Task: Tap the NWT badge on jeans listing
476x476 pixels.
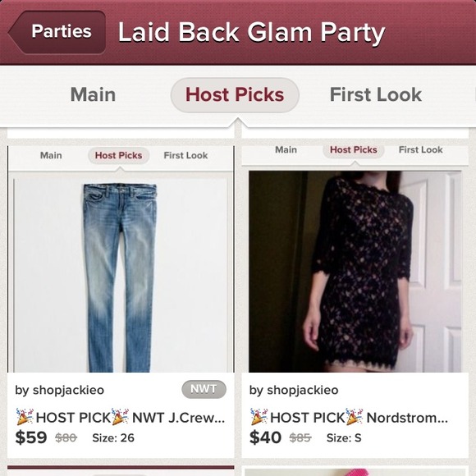Action: coord(204,389)
